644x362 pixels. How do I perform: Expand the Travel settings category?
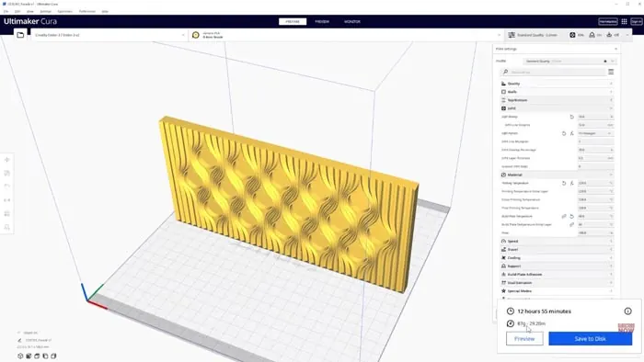[557, 249]
